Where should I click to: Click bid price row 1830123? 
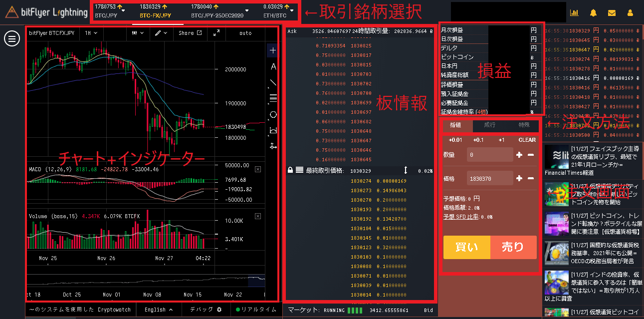(361, 248)
